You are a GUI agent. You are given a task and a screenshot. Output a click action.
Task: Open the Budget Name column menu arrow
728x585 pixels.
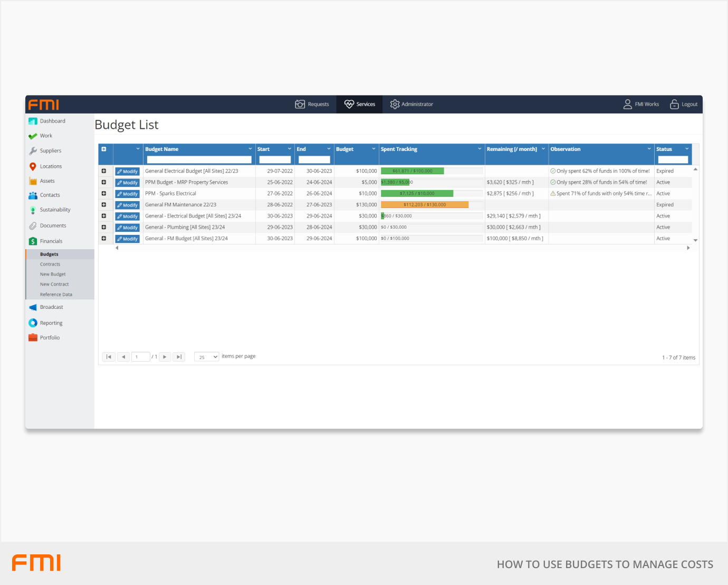pos(250,149)
